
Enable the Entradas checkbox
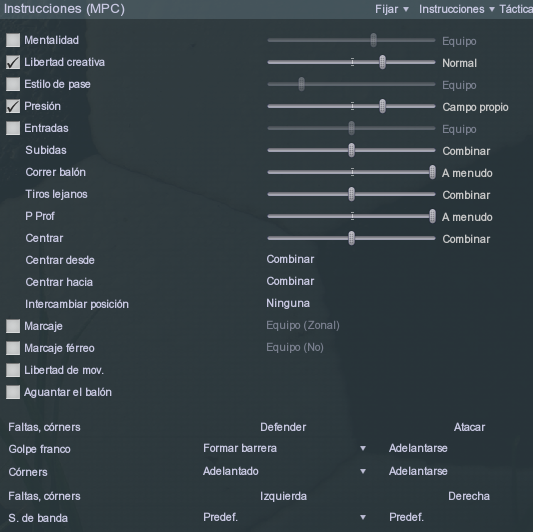(x=13, y=128)
